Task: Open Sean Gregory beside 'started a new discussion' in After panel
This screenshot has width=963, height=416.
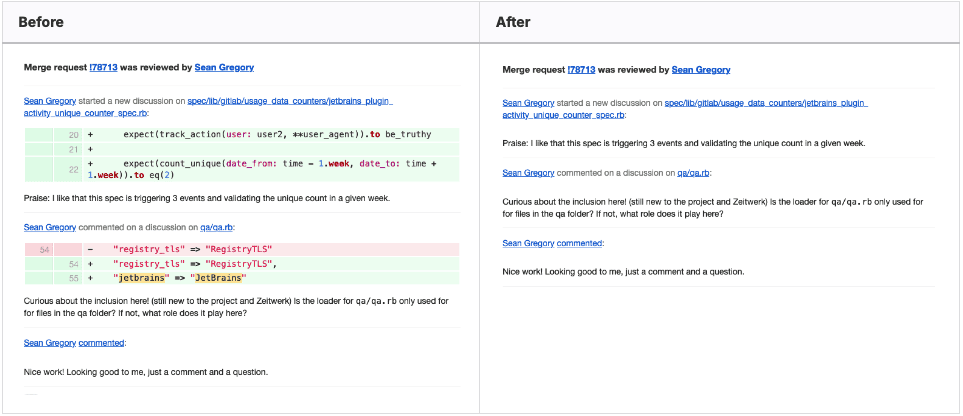Action: tap(528, 102)
